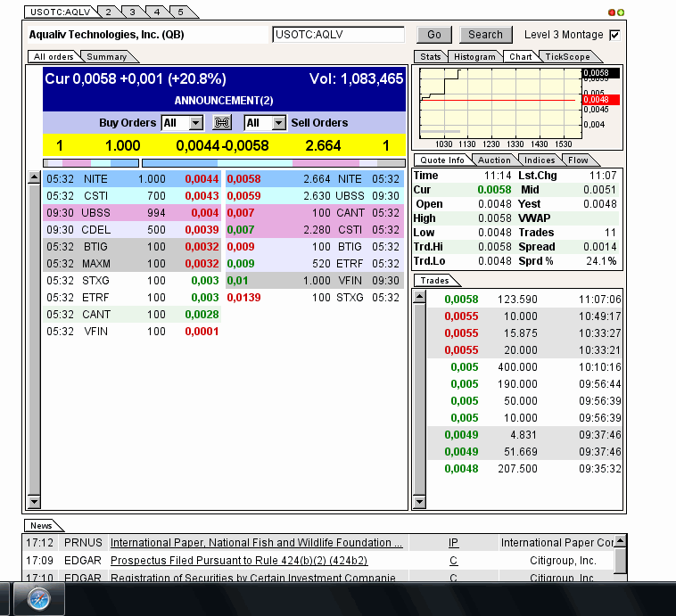Open the International Paper news headline
The height and width of the screenshot is (616, 676).
pyautogui.click(x=257, y=543)
